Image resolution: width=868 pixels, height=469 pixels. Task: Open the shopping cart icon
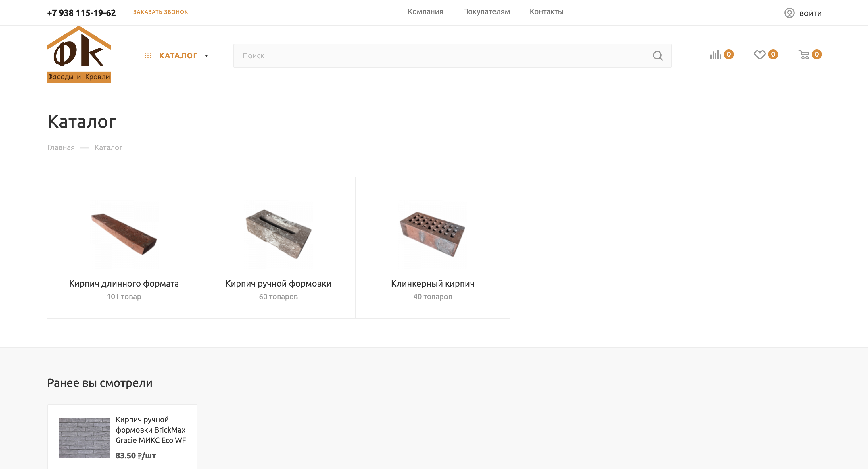pos(804,55)
